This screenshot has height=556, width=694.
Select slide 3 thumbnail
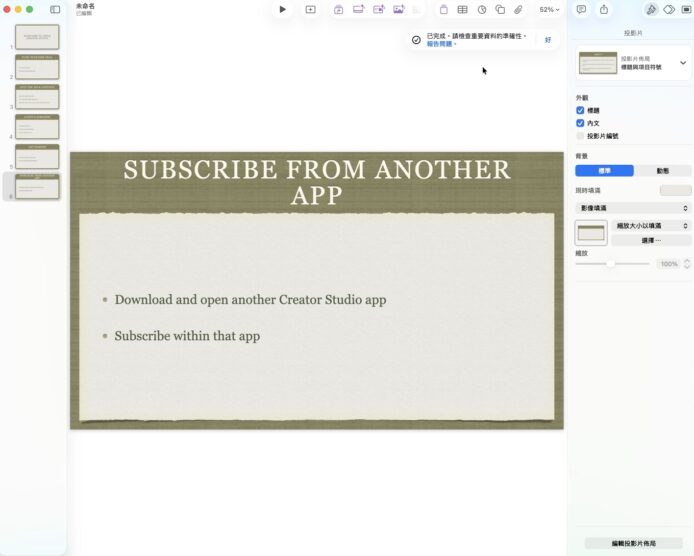click(x=37, y=97)
